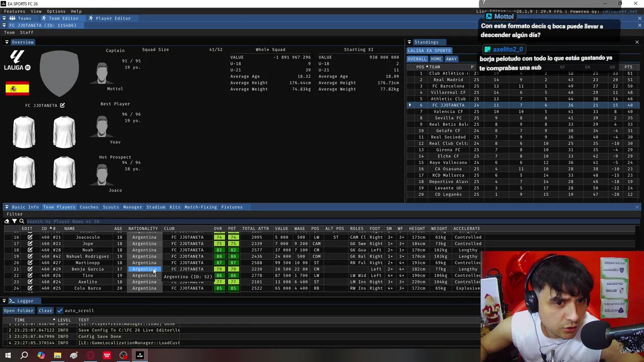Sort player table by NATIONALITY column

(x=143, y=229)
